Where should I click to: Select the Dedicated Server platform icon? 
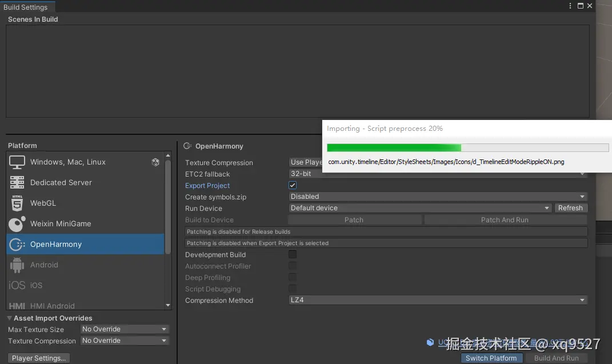coord(17,183)
